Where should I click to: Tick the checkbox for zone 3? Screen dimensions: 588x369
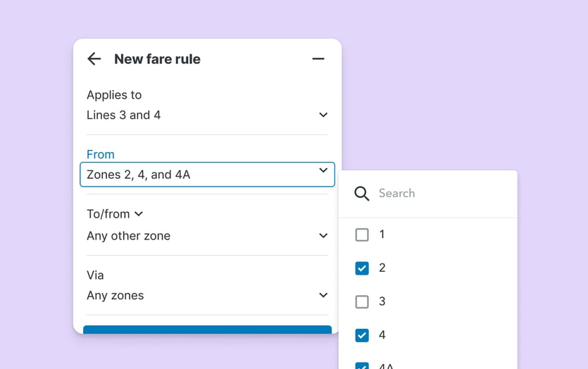(362, 301)
